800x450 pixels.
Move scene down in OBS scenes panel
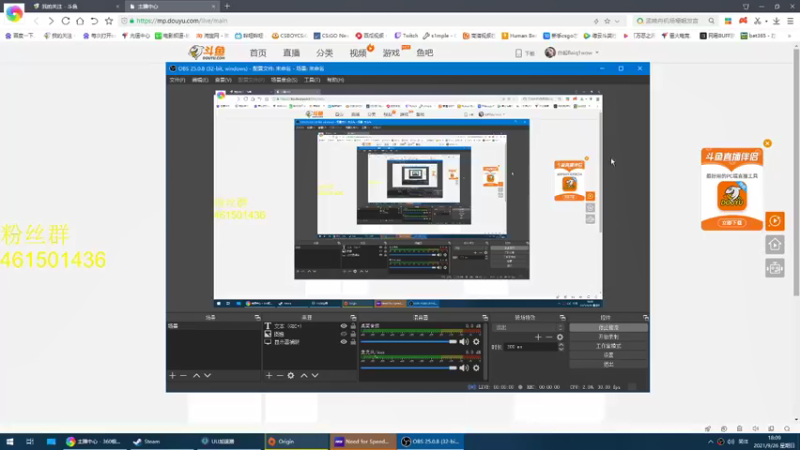coord(208,376)
